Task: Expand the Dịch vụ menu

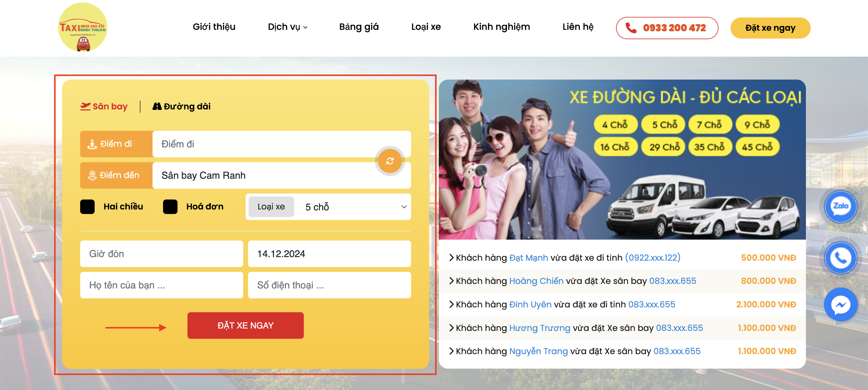Action: click(x=287, y=27)
